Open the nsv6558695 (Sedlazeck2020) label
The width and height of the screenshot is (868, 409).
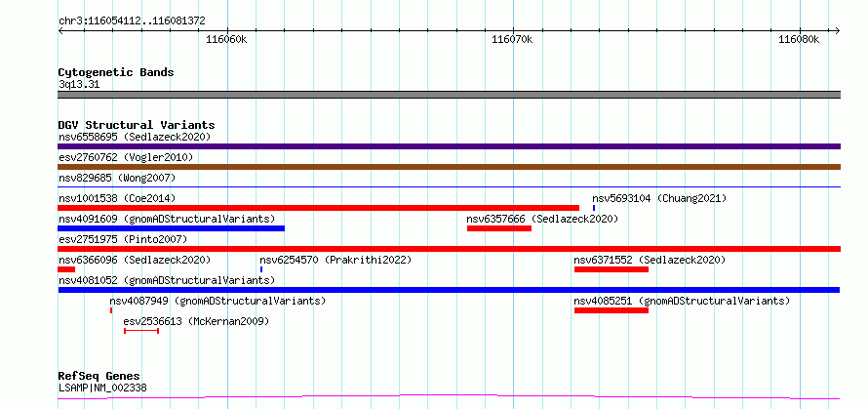pos(135,137)
